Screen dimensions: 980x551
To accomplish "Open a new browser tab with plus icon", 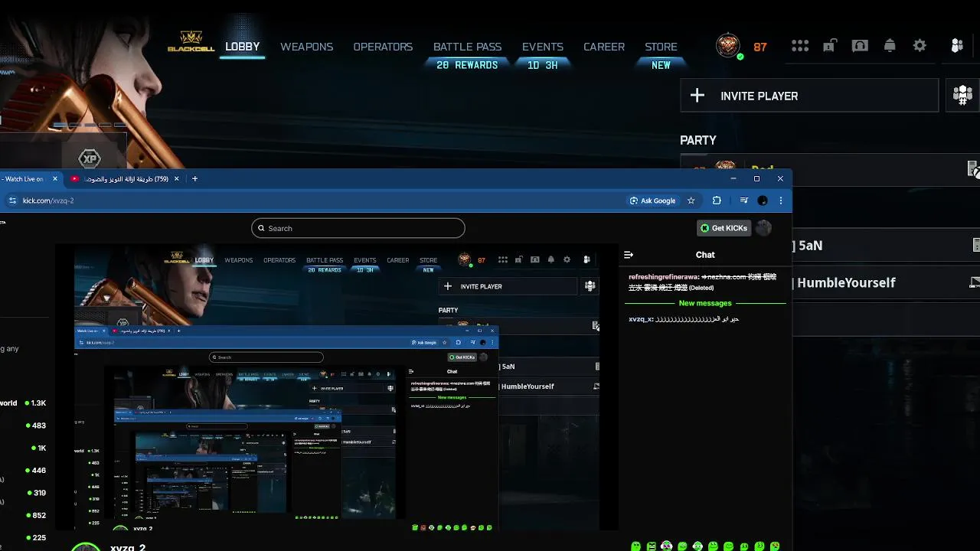I will tap(194, 179).
